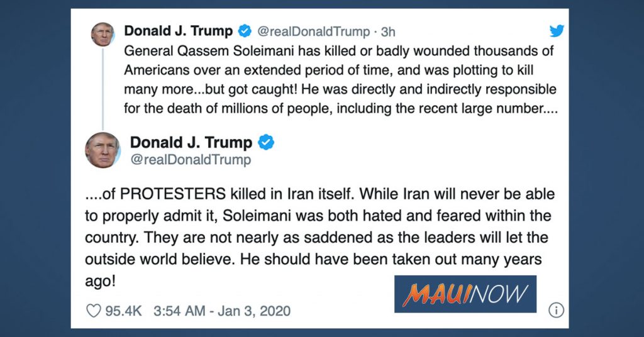Viewport: 644px width, 337px height.
Task: Open the tweet info icon
Action: tap(555, 310)
